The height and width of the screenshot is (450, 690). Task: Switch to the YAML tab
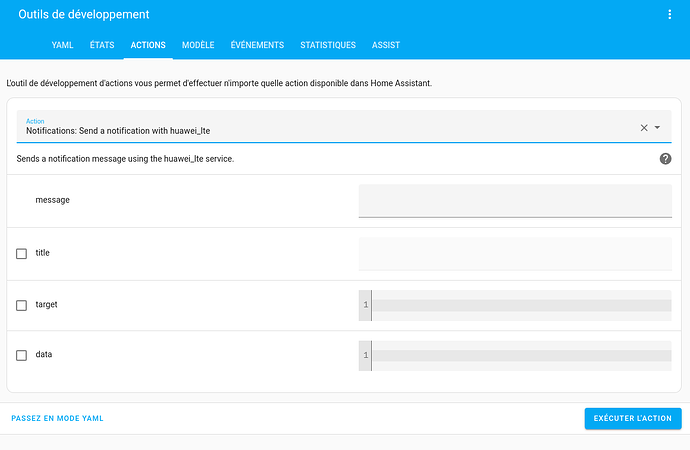click(x=62, y=45)
